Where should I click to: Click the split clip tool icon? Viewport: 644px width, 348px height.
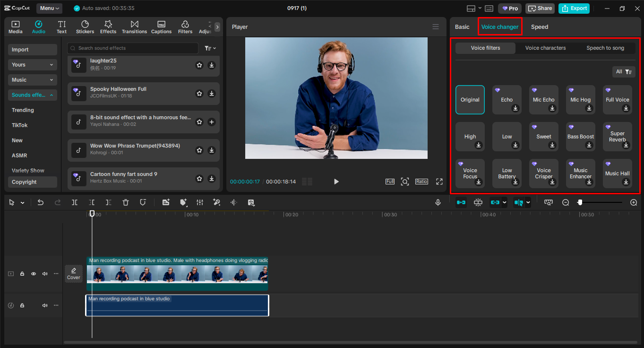click(75, 202)
